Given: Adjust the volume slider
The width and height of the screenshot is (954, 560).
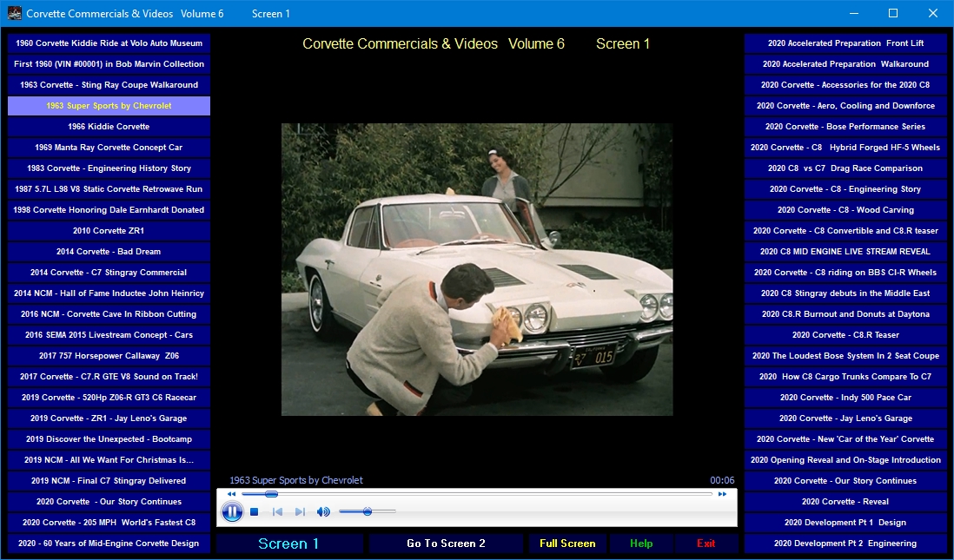Looking at the screenshot, I should [367, 512].
